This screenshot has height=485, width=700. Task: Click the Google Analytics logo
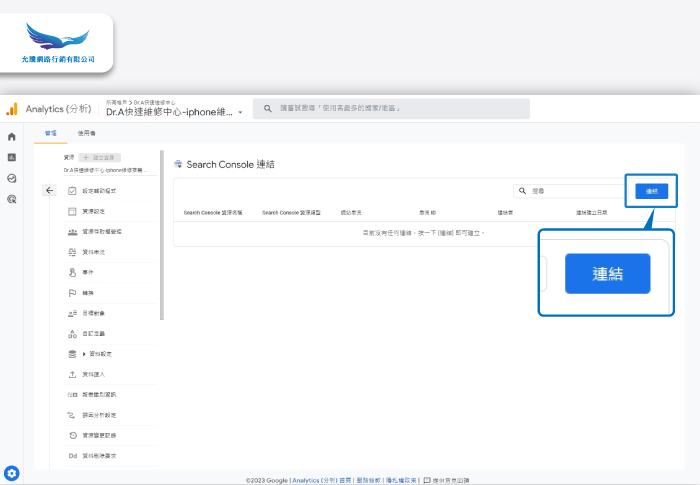[12, 109]
